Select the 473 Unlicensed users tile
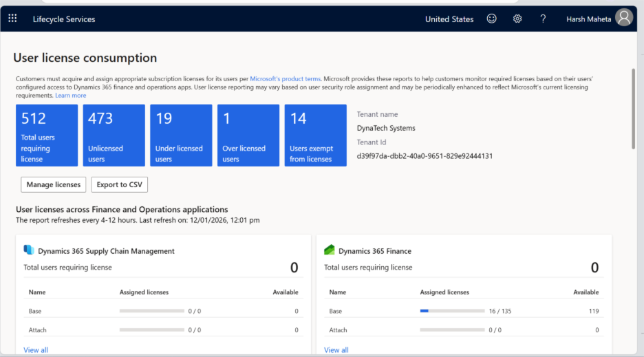The height and width of the screenshot is (357, 644). pyautogui.click(x=114, y=136)
